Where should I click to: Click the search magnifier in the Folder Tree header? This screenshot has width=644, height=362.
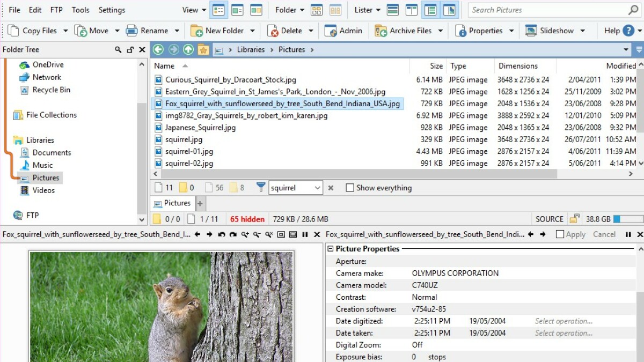(118, 50)
